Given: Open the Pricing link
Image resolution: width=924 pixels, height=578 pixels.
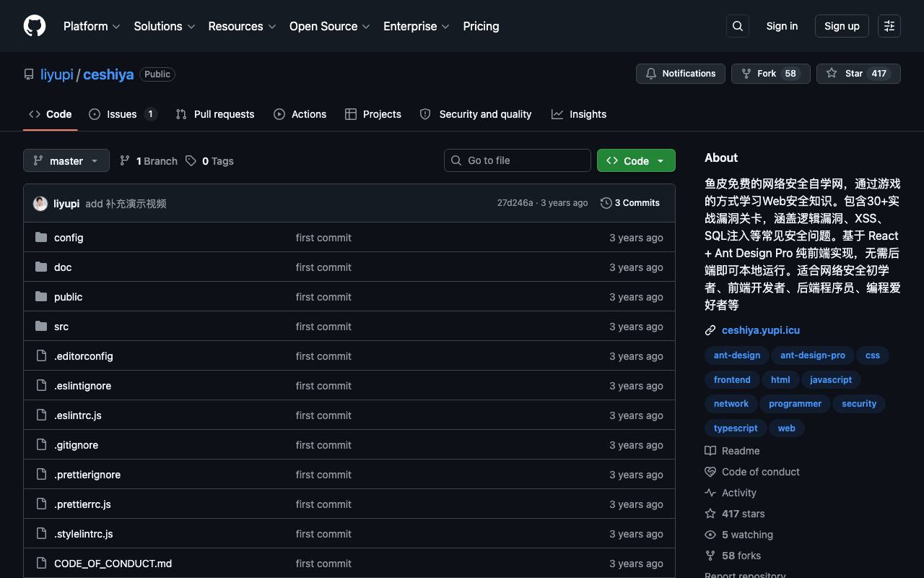Looking at the screenshot, I should coord(481,26).
